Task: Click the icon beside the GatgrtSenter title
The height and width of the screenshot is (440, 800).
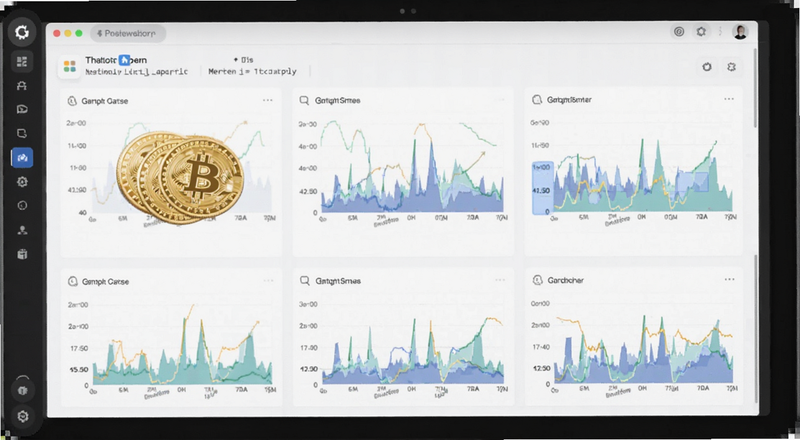Action: (x=537, y=100)
